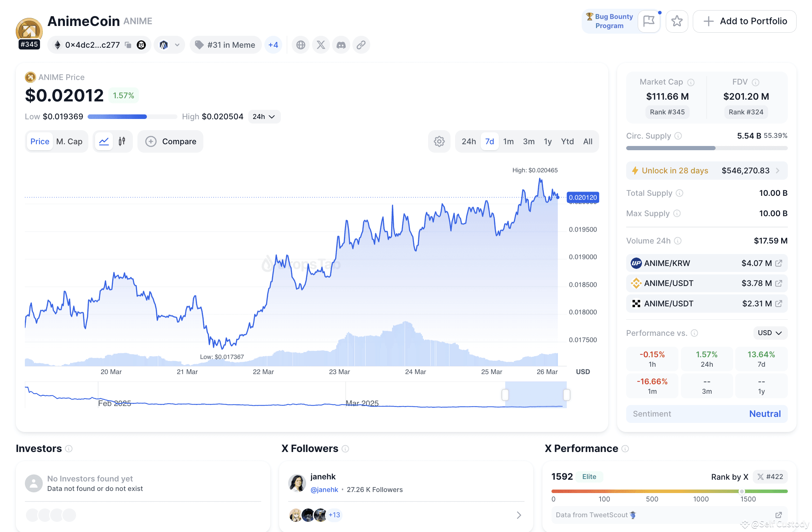Open the 24h low/high range dropdown
Viewport: 812px width, 532px height.
(x=264, y=117)
